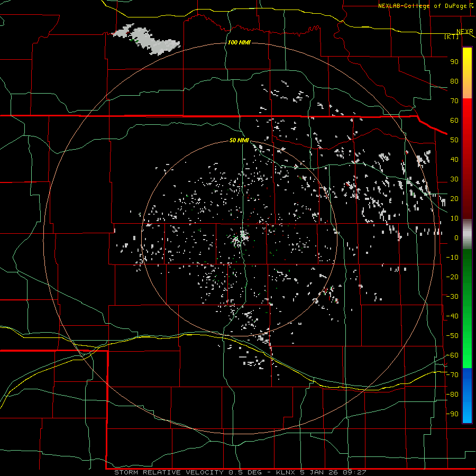
Task: Select the 40 value on velocity scale
Action: [x=454, y=160]
